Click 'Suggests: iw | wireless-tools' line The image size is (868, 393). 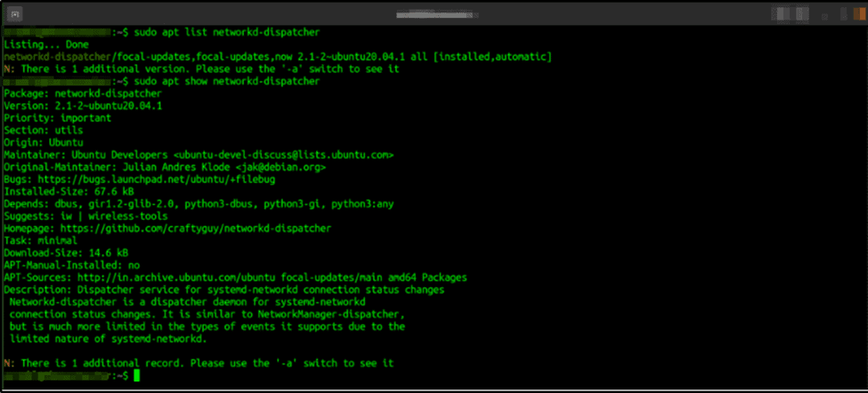coord(85,216)
